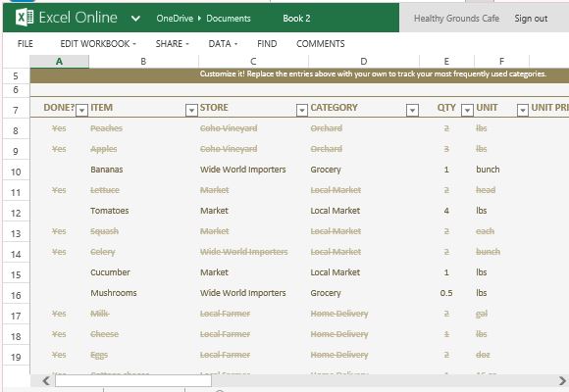The width and height of the screenshot is (569, 392).
Task: Open the ITEM column filter arrow
Action: [x=191, y=110]
